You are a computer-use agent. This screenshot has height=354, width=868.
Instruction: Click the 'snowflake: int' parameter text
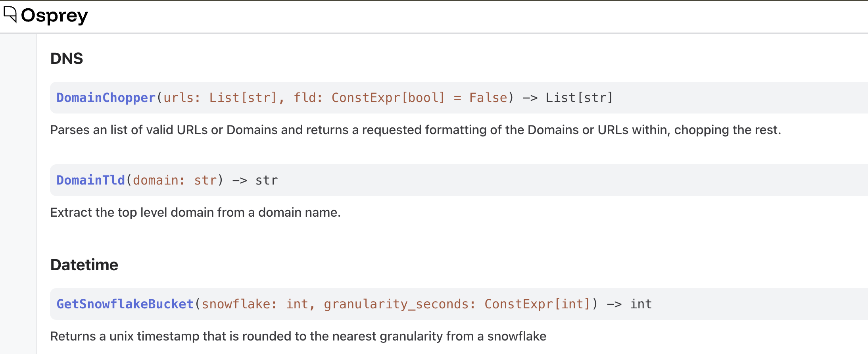tap(255, 304)
